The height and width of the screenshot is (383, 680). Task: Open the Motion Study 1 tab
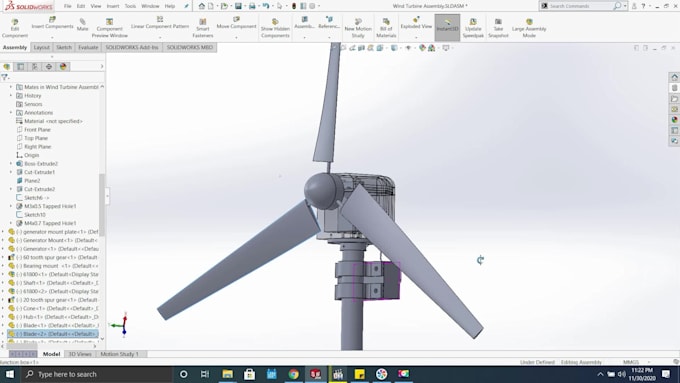120,354
